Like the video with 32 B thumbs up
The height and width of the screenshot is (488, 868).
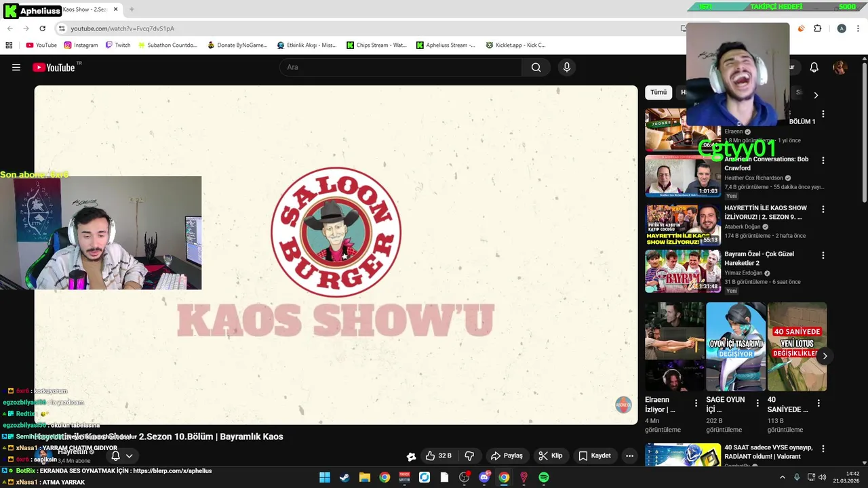(x=439, y=455)
